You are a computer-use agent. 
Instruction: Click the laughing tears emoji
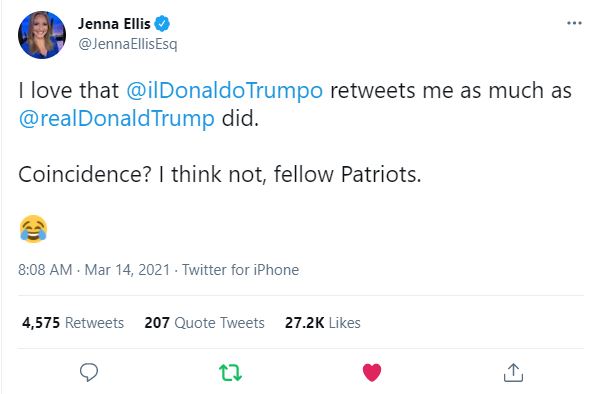[33, 229]
